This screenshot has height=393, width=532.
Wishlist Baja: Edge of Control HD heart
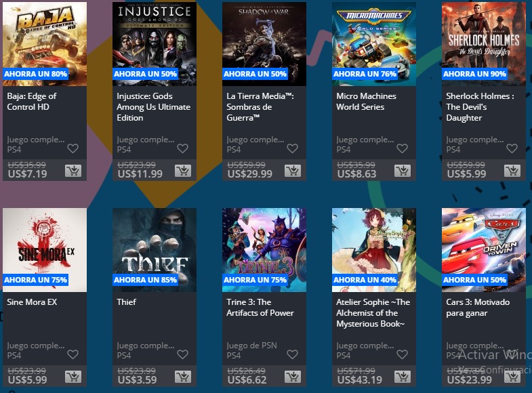(x=73, y=148)
